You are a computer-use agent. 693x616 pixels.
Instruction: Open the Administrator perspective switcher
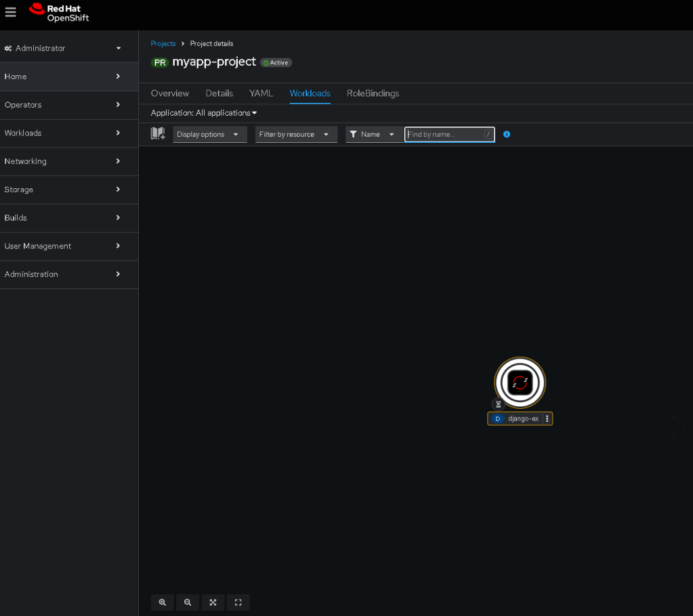point(63,48)
